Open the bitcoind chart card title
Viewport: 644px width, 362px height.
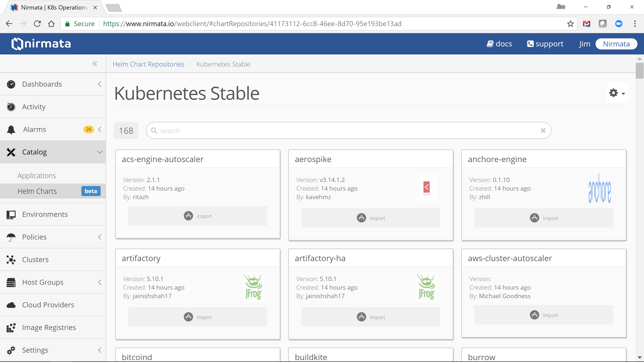[x=137, y=357]
